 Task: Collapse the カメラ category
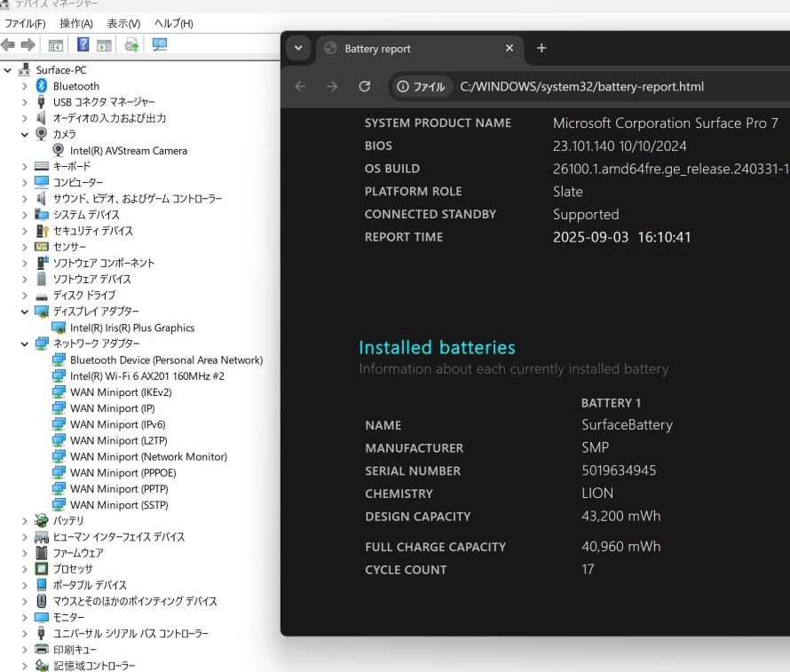25,135
